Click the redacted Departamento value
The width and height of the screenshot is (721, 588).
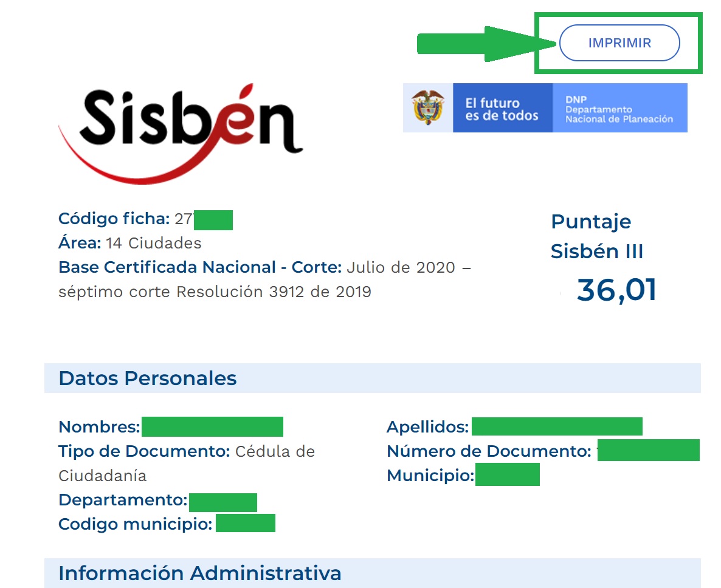click(223, 502)
